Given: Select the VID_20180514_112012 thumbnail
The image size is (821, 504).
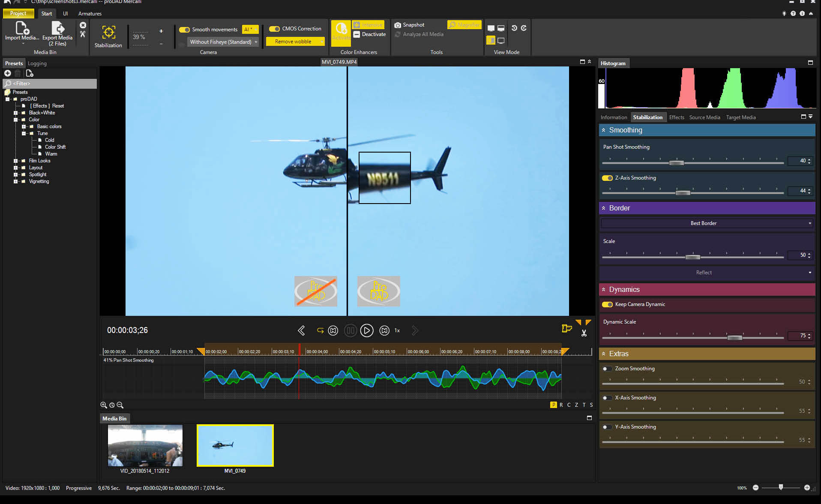Looking at the screenshot, I should (145, 446).
